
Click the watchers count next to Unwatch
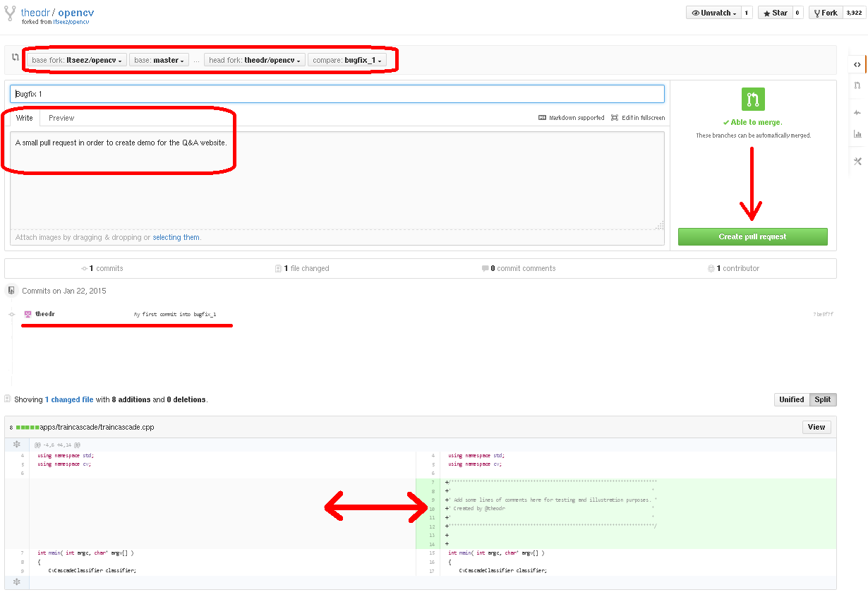pos(746,13)
